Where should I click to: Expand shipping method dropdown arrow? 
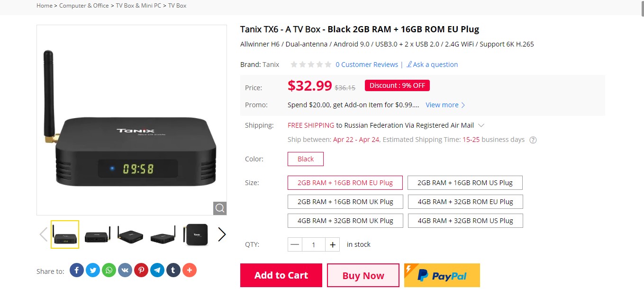click(x=481, y=126)
